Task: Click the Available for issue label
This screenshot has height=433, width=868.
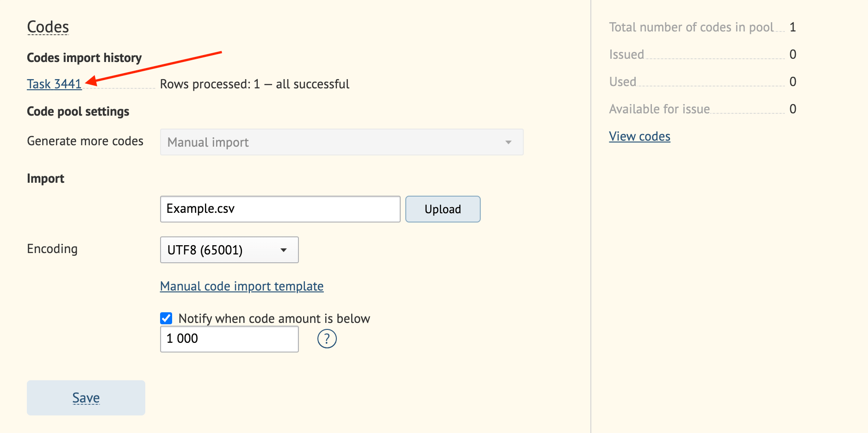Action: pos(659,109)
